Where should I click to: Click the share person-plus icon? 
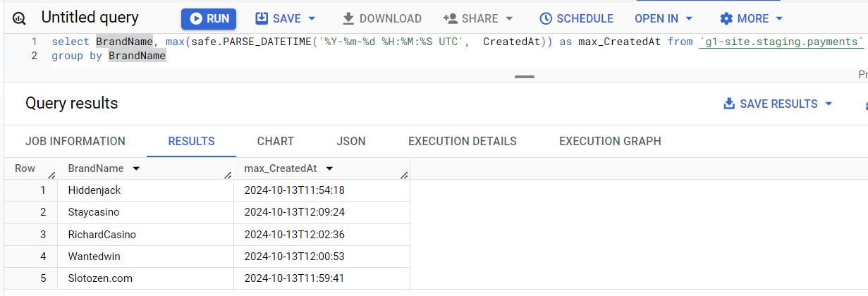pyautogui.click(x=451, y=18)
